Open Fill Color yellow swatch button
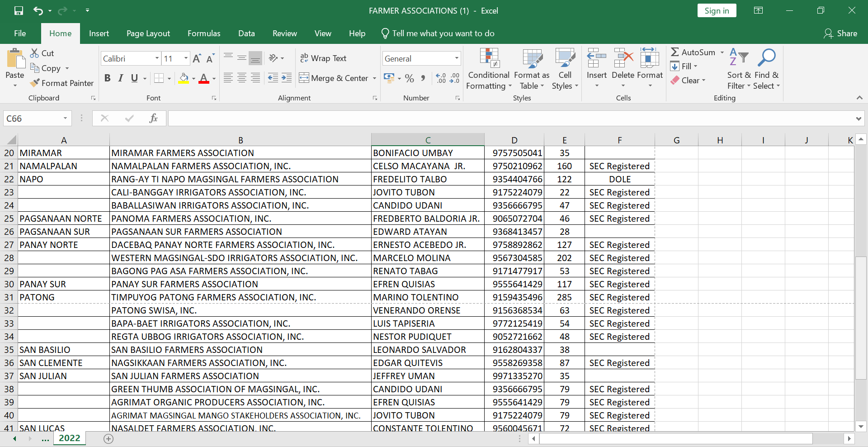The width and height of the screenshot is (868, 447). [184, 78]
